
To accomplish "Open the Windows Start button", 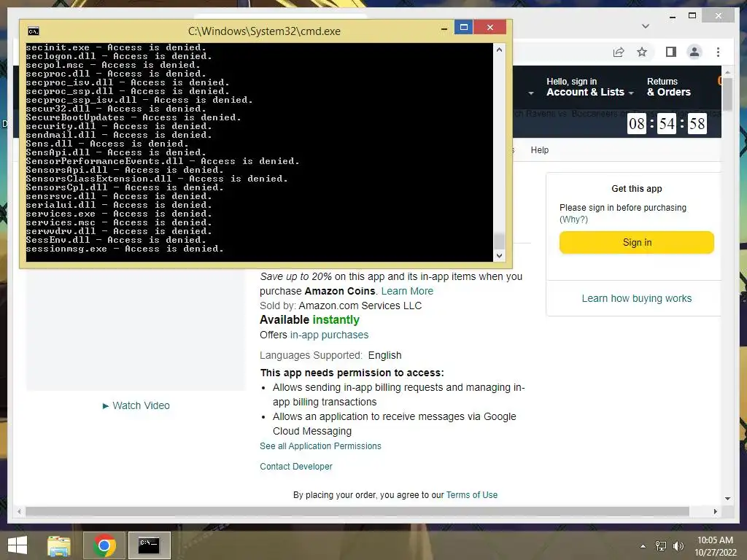I will (x=18, y=545).
